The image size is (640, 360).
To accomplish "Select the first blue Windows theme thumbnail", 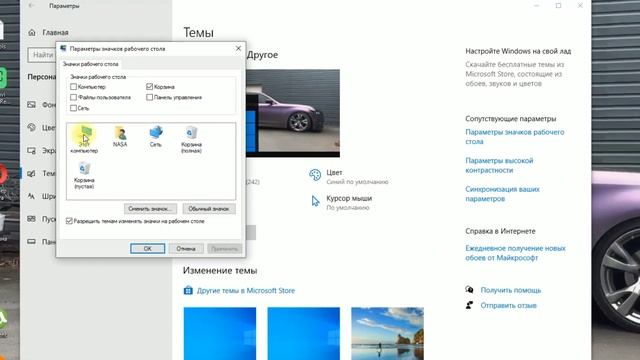I will (x=220, y=333).
